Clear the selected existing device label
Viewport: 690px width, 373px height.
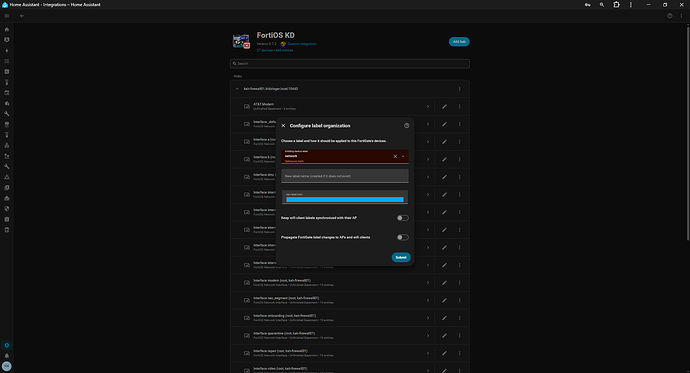tap(395, 157)
